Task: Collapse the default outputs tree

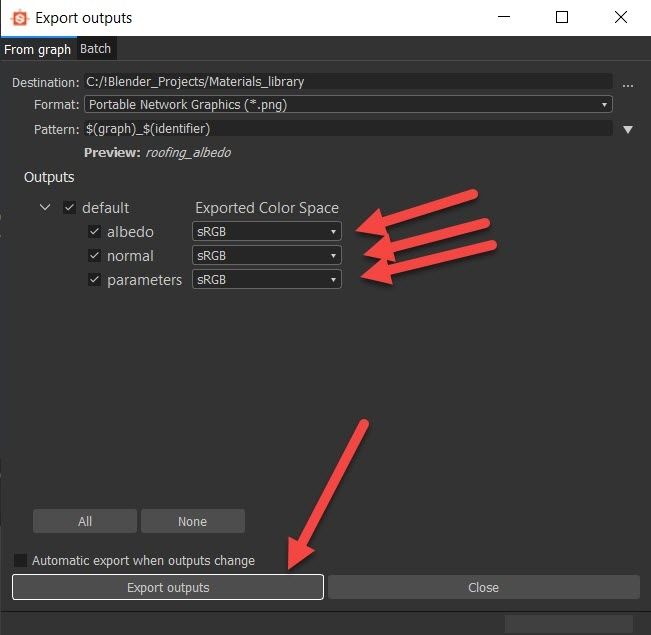Action: pos(45,208)
